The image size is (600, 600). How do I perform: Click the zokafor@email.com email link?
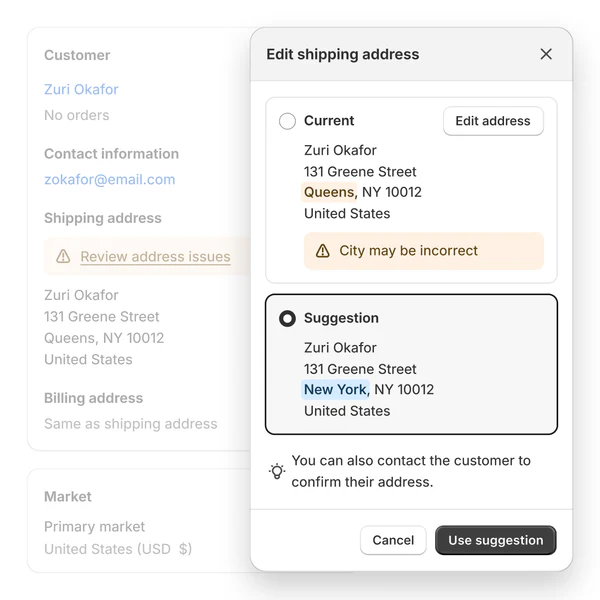coord(109,180)
